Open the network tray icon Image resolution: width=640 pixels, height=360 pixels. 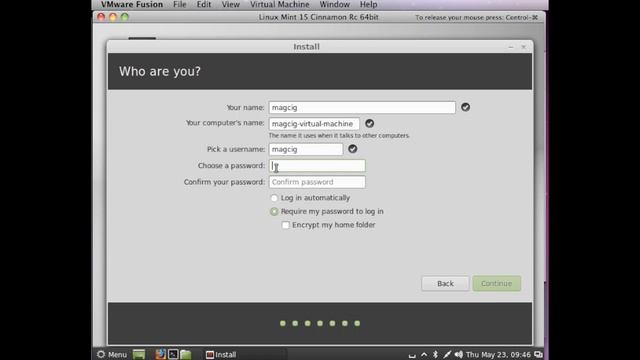447,355
